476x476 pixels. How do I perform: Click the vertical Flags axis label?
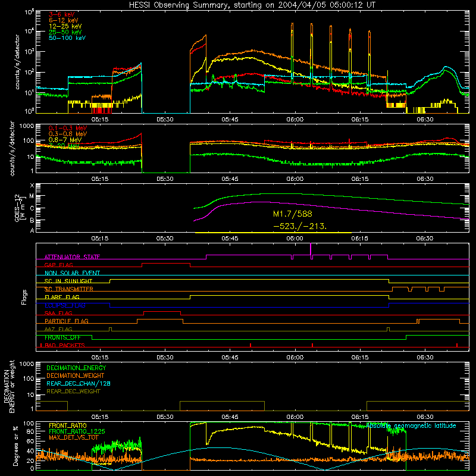tap(24, 297)
